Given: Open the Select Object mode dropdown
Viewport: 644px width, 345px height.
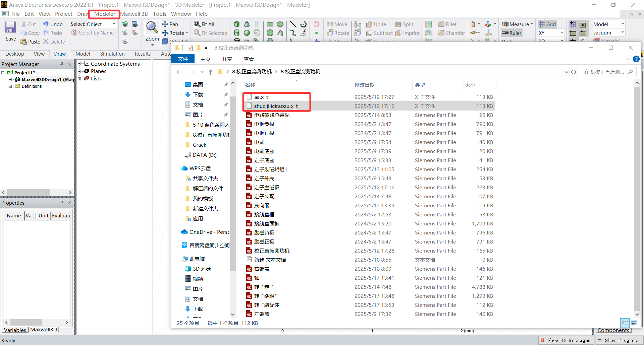Looking at the screenshot, I should point(114,24).
